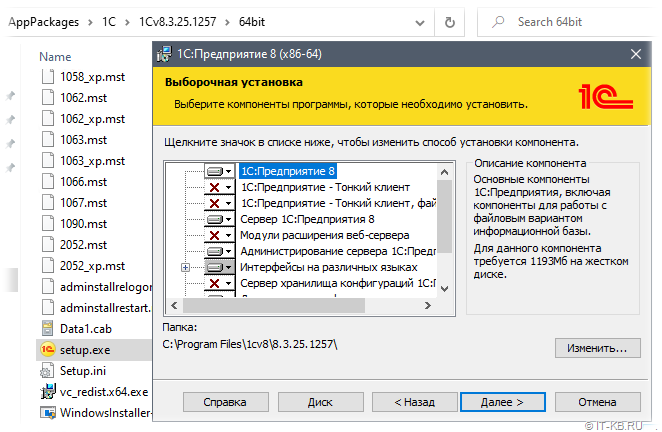Viewport: 662px width, 432px height.
Task: Select Модули расширения веб-сервера component
Action: point(324,235)
